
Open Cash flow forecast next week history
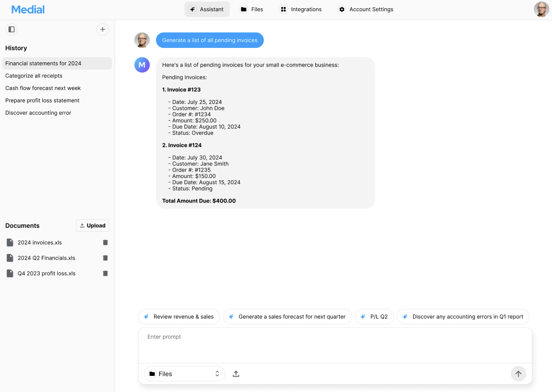coord(43,88)
